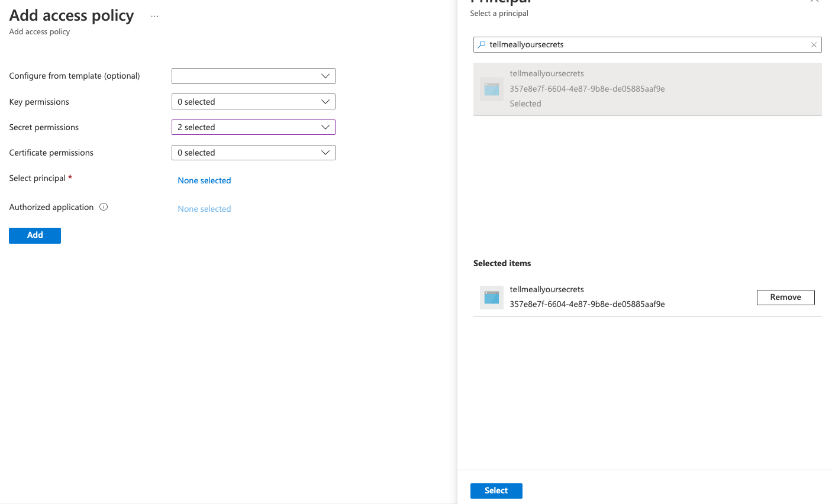Click the Key permissions label
This screenshot has height=504, width=832.
pos(39,102)
